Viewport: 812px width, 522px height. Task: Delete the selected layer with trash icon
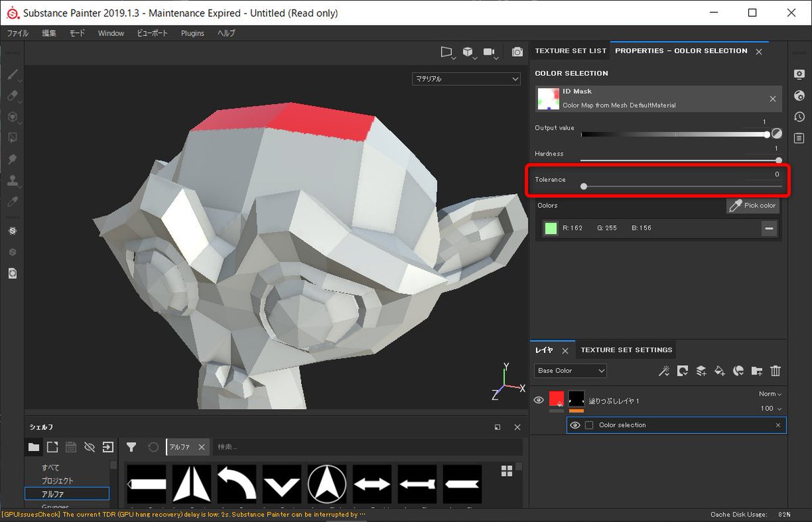click(775, 371)
